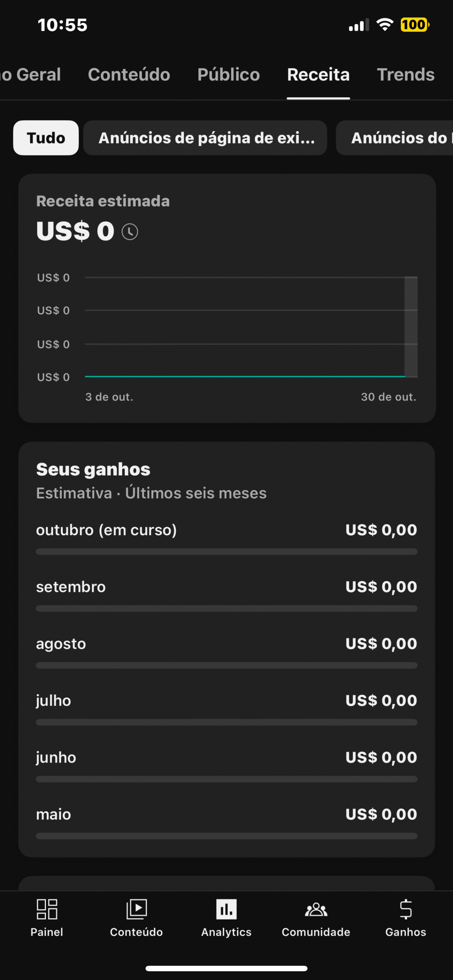Switch to the Público tab
Viewport: 453px width, 980px height.
[229, 75]
